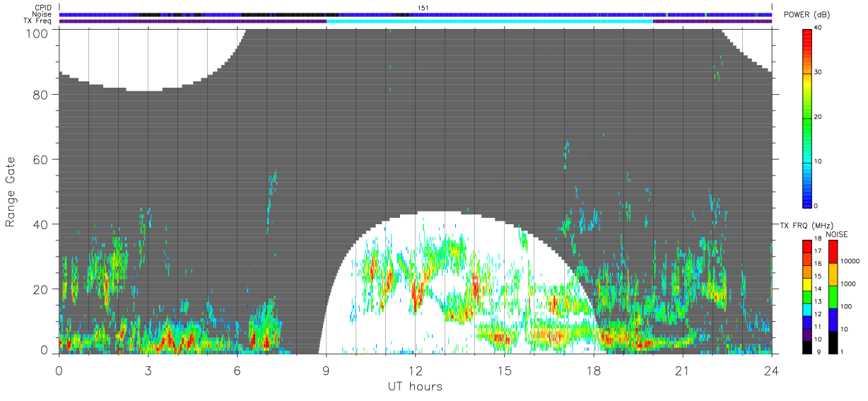Click the 10 tick on the POWER color bar
This screenshot has width=868, height=401.
tap(818, 161)
